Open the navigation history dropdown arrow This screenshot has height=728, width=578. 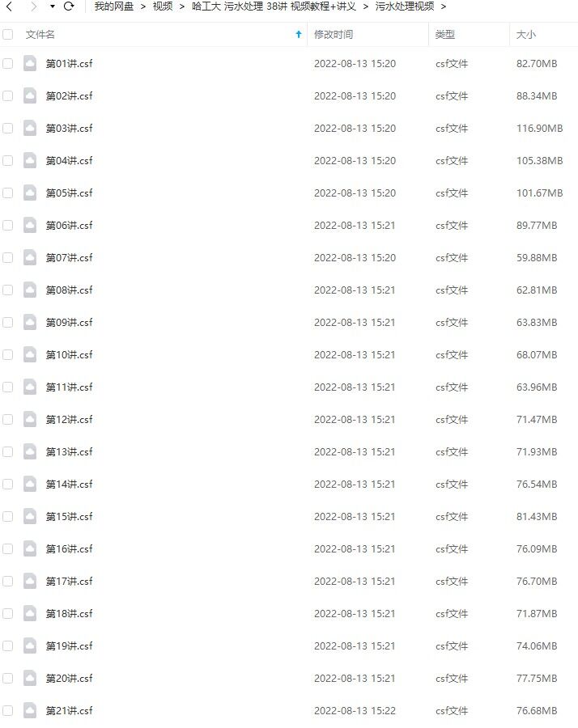point(52,6)
